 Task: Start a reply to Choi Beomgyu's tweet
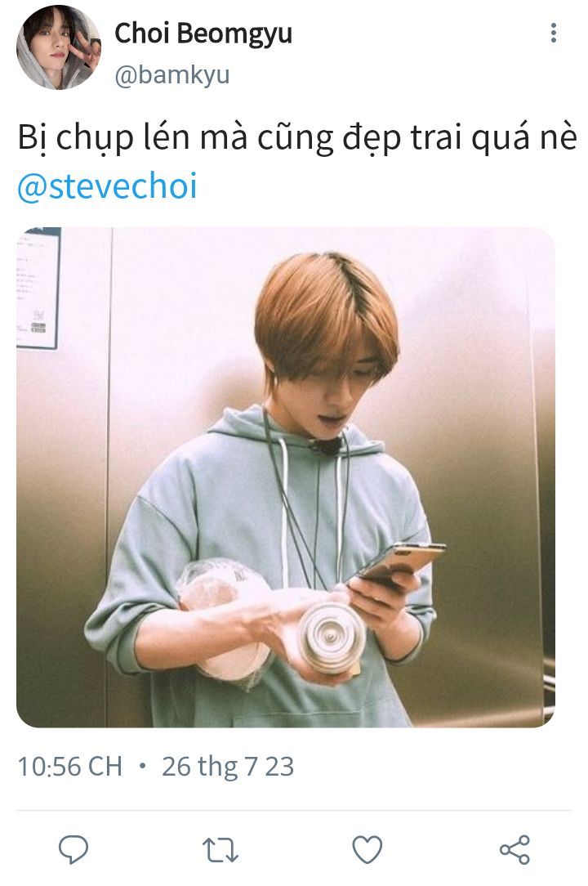pos(73,849)
